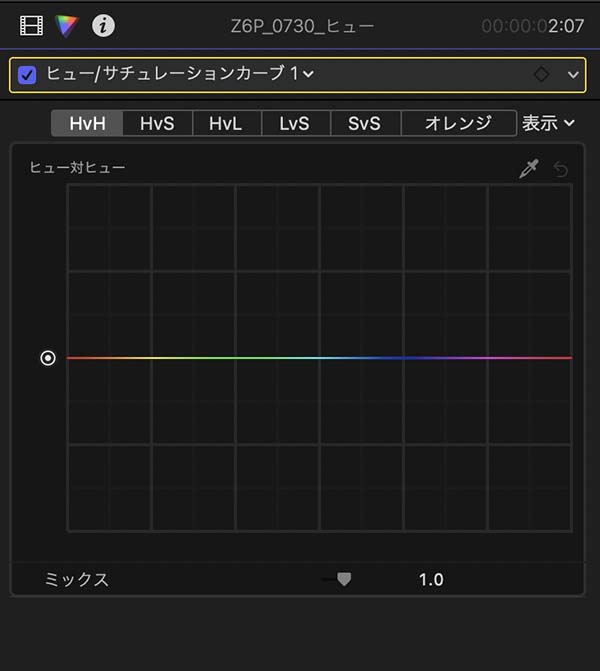Switch to the HvL tab
The image size is (600, 671).
pos(227,123)
